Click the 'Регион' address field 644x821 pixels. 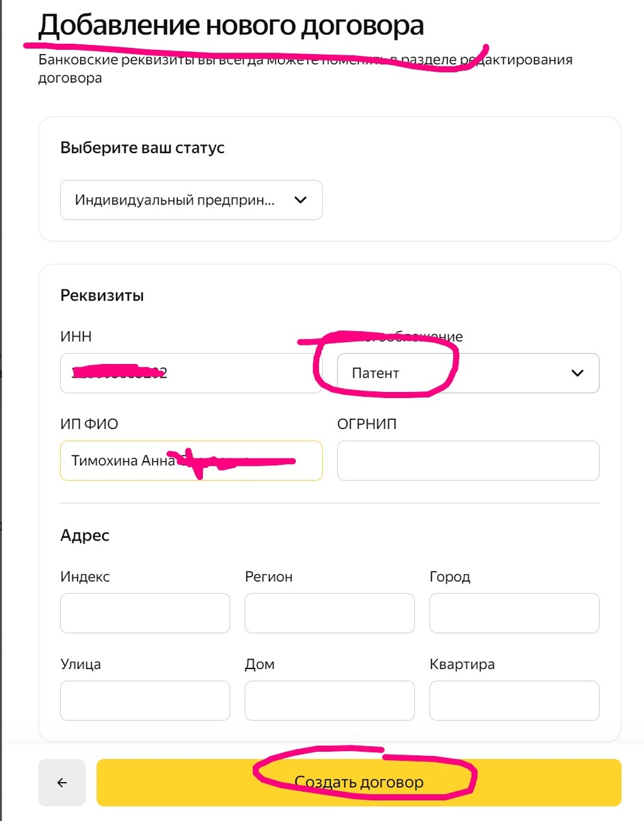tap(330, 613)
